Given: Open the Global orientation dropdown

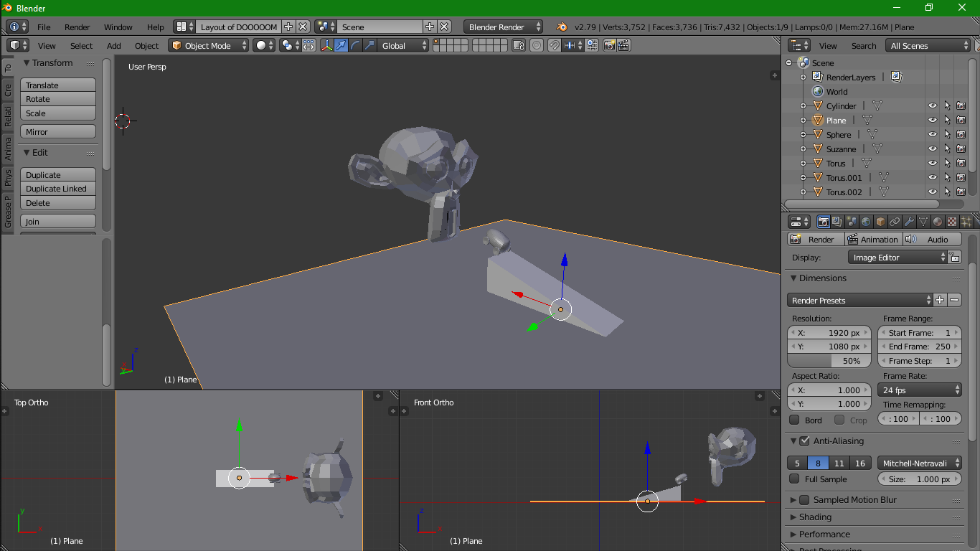Looking at the screenshot, I should click(404, 45).
